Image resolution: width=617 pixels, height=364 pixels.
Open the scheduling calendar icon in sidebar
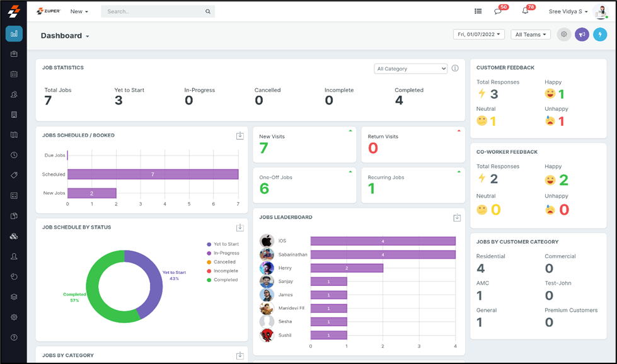[13, 74]
